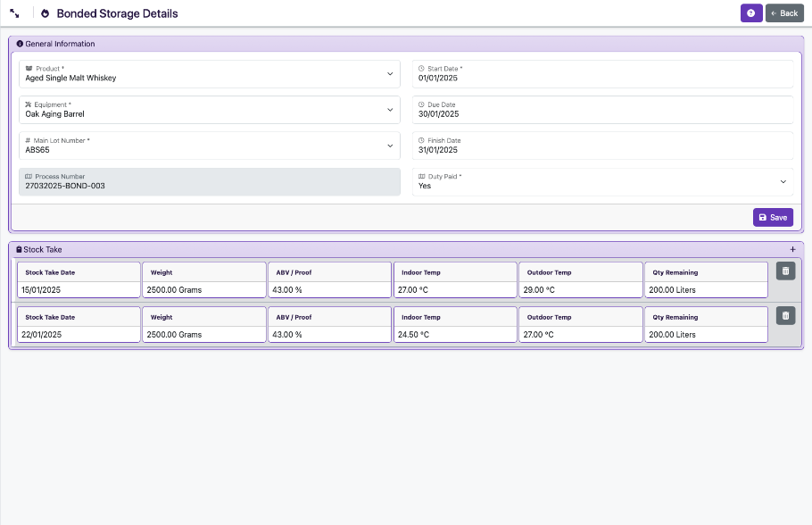Delete the 15/01/2025 stock take row

tap(785, 271)
